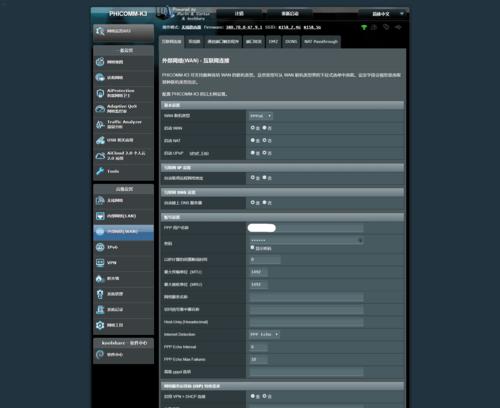Click the green internet status icon

point(364,27)
